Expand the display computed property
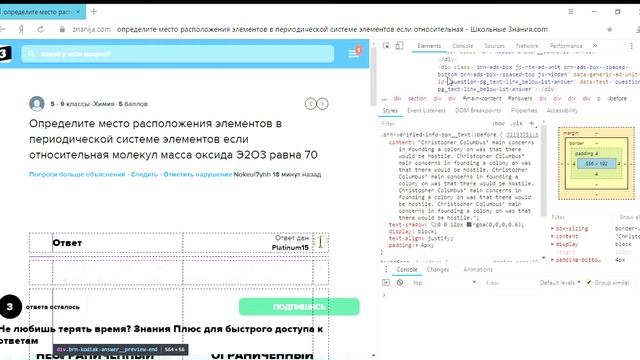Screen dimensions: 640x360 (x=553, y=244)
